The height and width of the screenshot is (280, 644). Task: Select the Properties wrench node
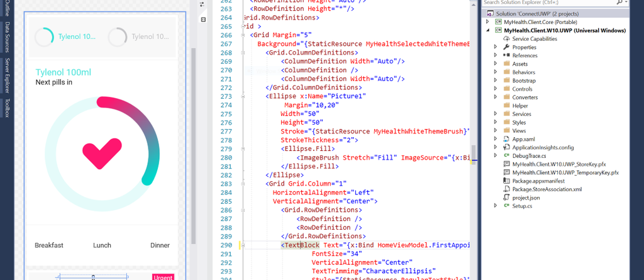524,47
